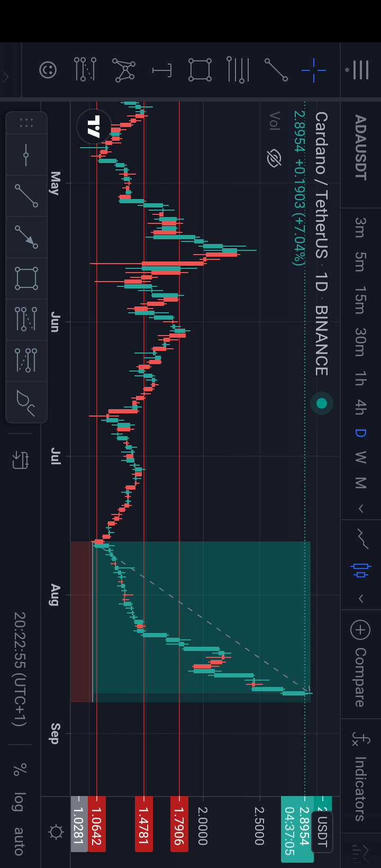Tap the Vol indicator label
The width and height of the screenshot is (381, 868).
(x=274, y=121)
